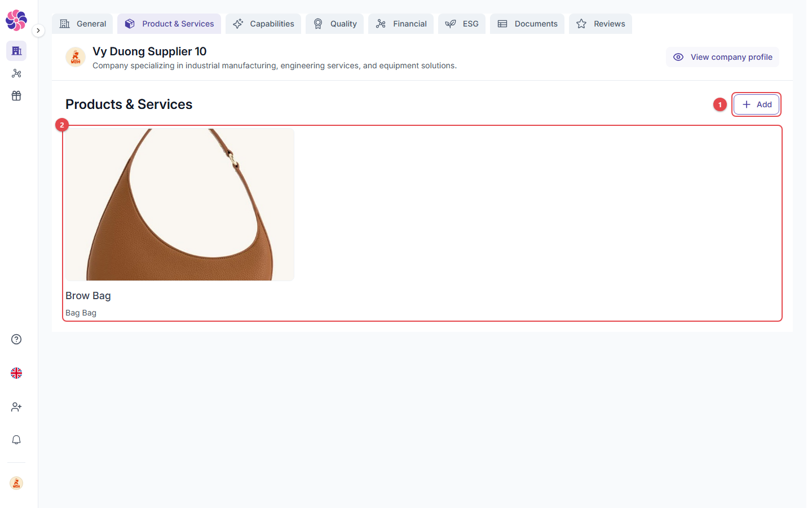
Task: Open the company building icon in sidebar
Action: click(x=16, y=51)
